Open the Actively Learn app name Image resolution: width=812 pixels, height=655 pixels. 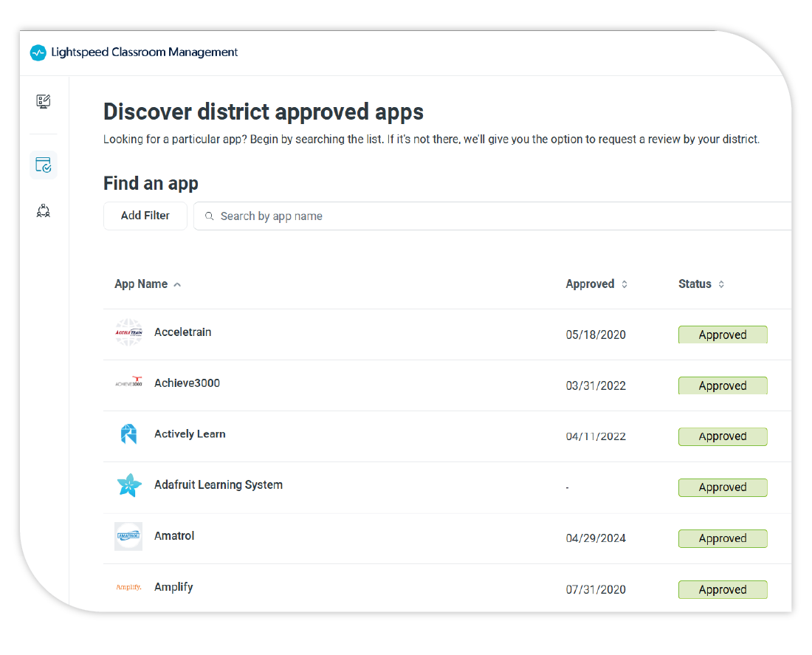click(190, 433)
